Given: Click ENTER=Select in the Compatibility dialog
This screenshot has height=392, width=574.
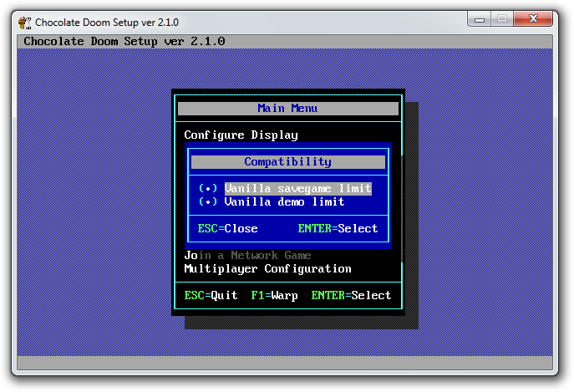Looking at the screenshot, I should click(338, 228).
